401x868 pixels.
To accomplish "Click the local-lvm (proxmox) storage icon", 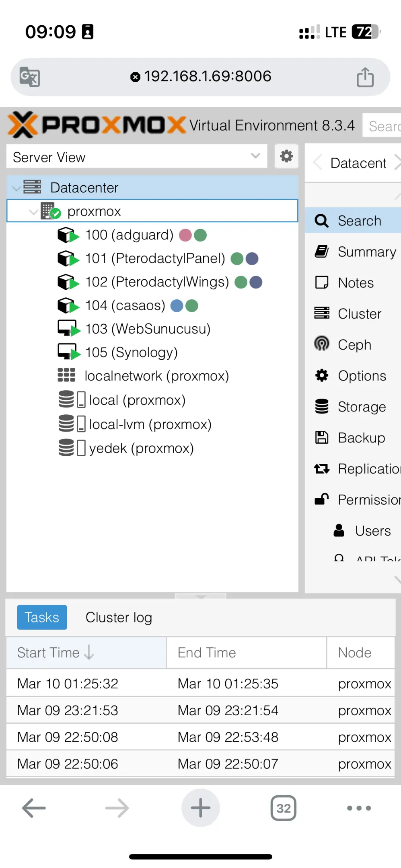I will (72, 423).
